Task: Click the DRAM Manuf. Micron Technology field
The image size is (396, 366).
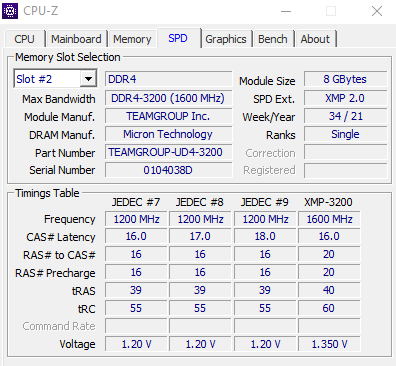Action: click(168, 134)
